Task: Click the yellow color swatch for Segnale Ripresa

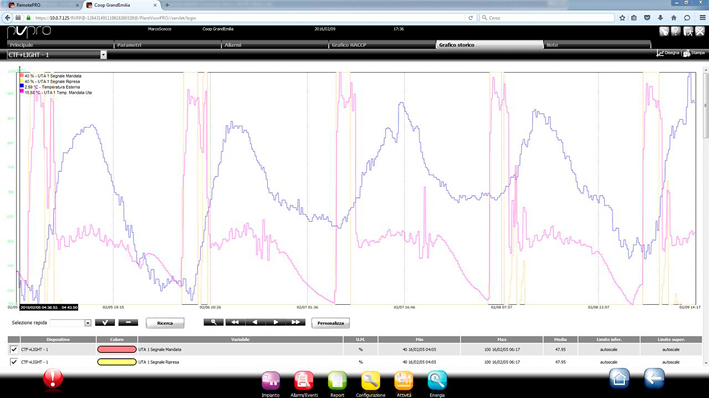Action: tap(117, 362)
